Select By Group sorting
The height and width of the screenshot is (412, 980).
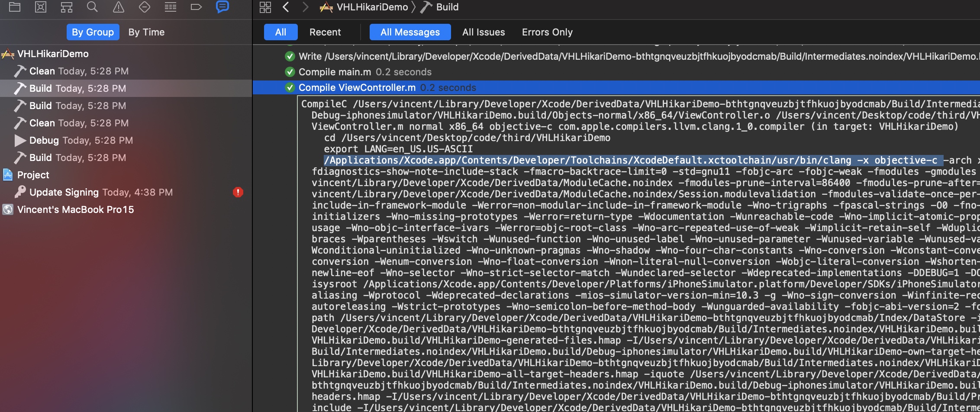(93, 32)
